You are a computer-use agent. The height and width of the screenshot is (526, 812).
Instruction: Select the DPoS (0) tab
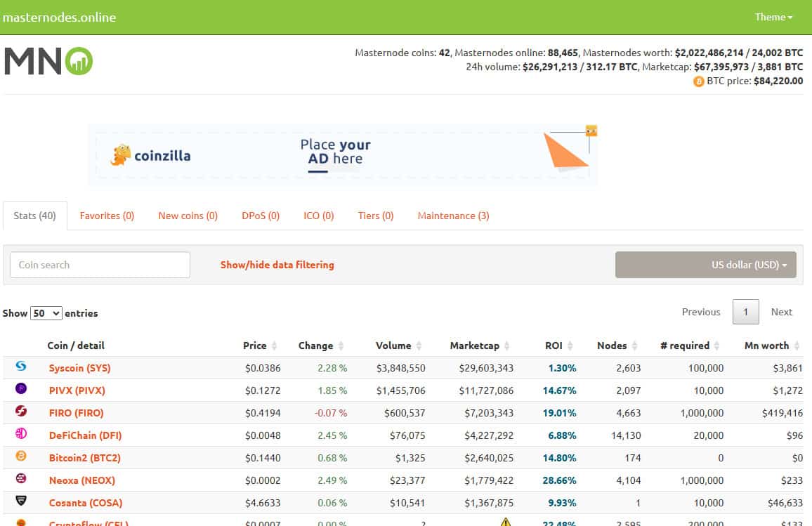[x=261, y=216]
